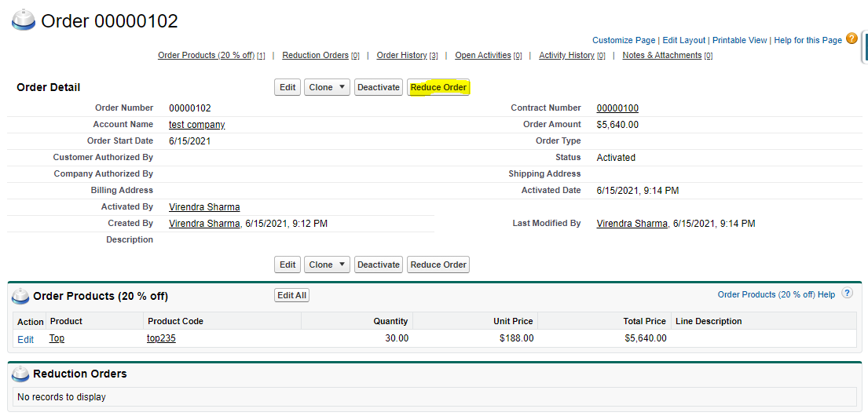Click the Order Amount value $5,640.00
Image resolution: width=868 pixels, height=416 pixels.
coord(617,125)
